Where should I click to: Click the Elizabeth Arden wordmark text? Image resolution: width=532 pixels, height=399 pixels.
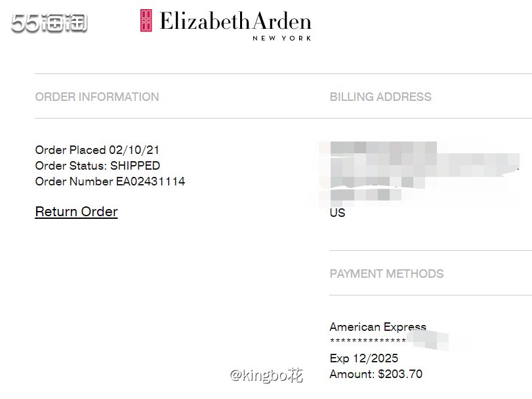(235, 21)
